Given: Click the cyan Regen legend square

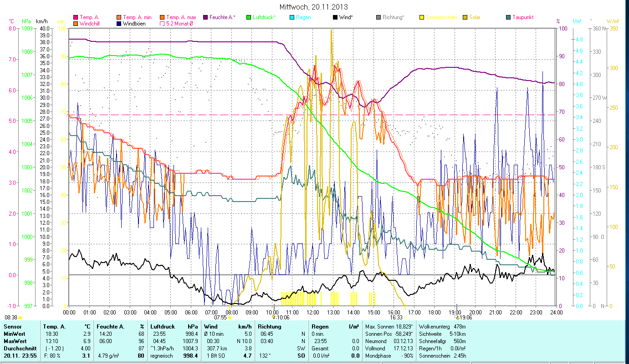Looking at the screenshot, I should [x=291, y=18].
